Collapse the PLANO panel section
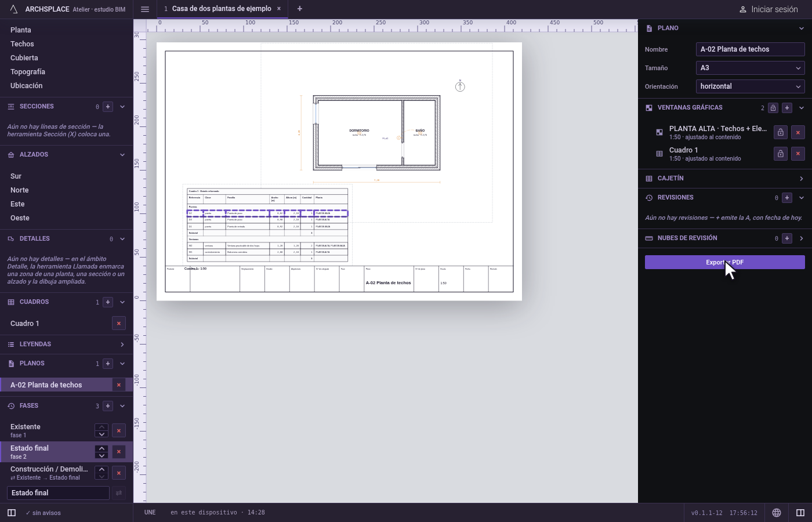This screenshot has width=812, height=522. click(802, 28)
